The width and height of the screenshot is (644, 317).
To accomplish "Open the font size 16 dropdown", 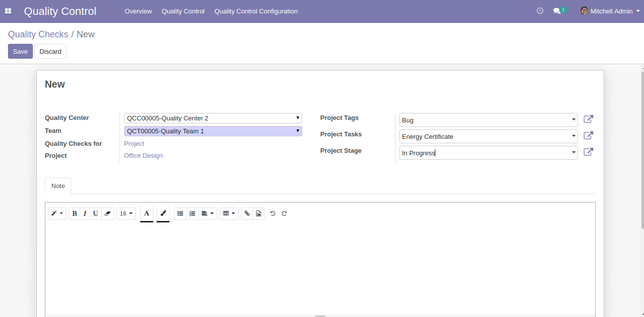I will 126,213.
